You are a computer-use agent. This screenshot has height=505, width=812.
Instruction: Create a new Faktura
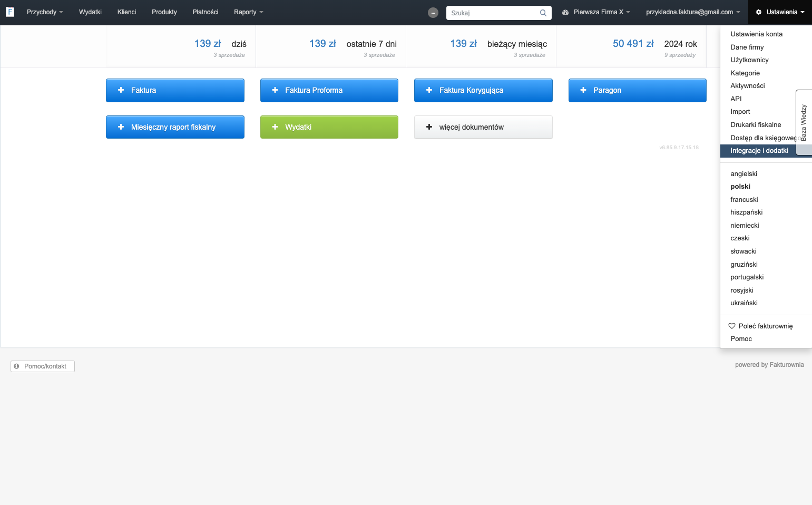click(x=175, y=90)
